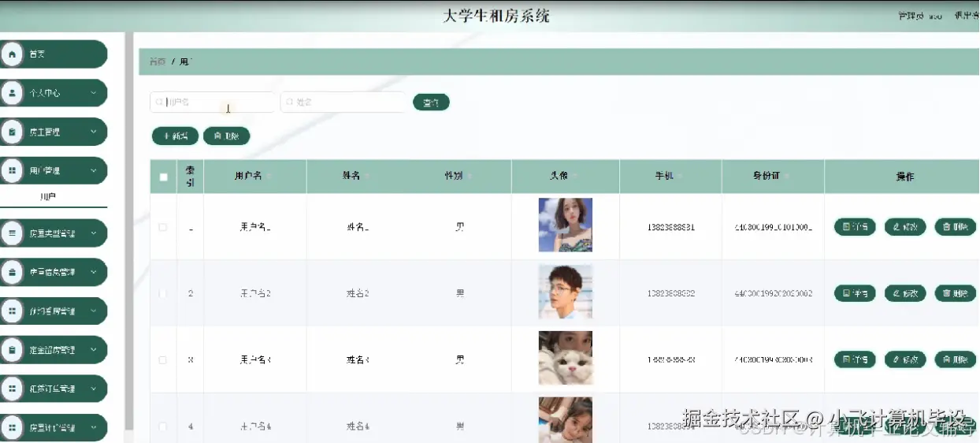The width and height of the screenshot is (980, 443).
Task: Click the icon of 房屋信息管理
Action: click(x=12, y=272)
